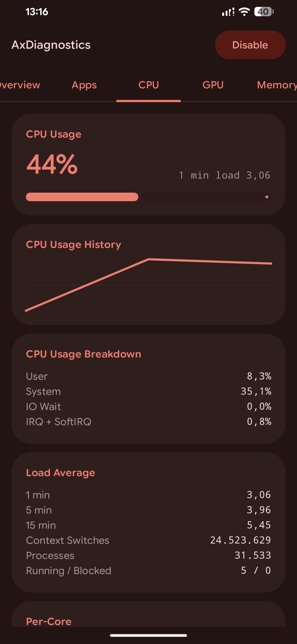
Task: Tap the cellular signal icon
Action: tap(228, 12)
